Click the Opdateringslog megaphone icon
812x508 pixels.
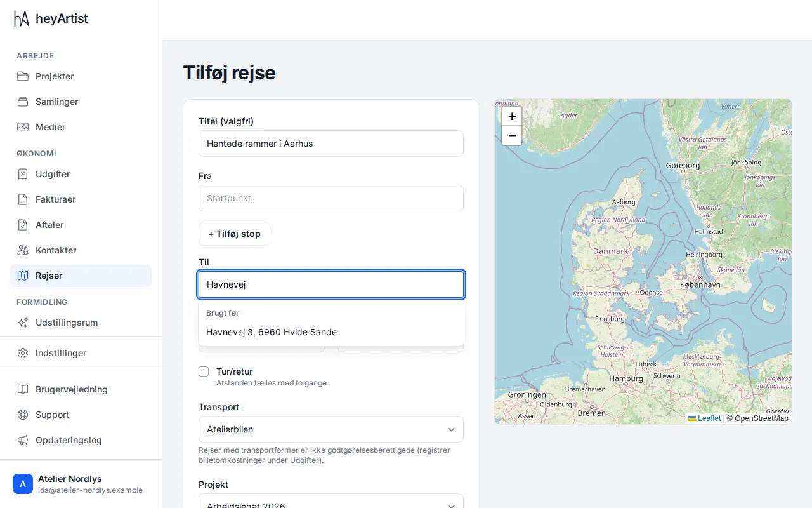tap(23, 440)
